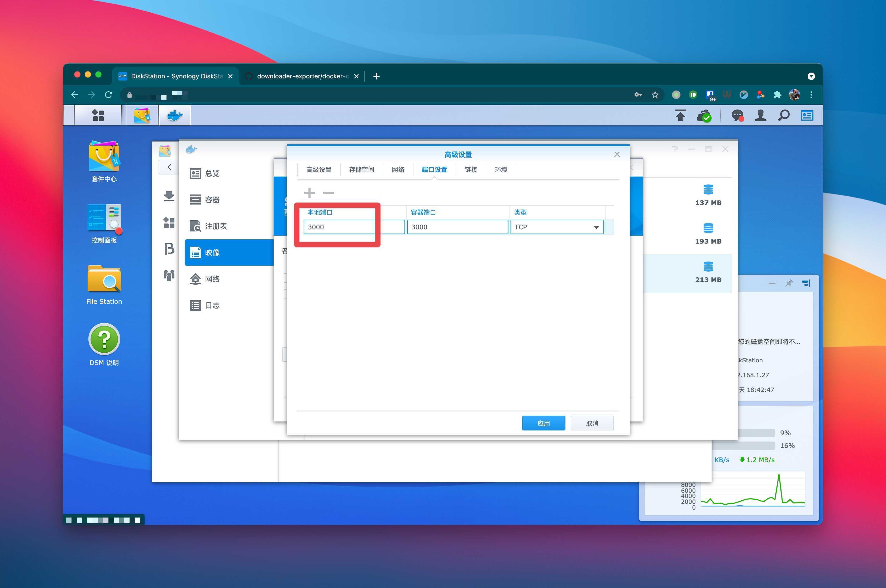This screenshot has width=886, height=588.
Task: Pin the resource monitor widget
Action: click(789, 283)
